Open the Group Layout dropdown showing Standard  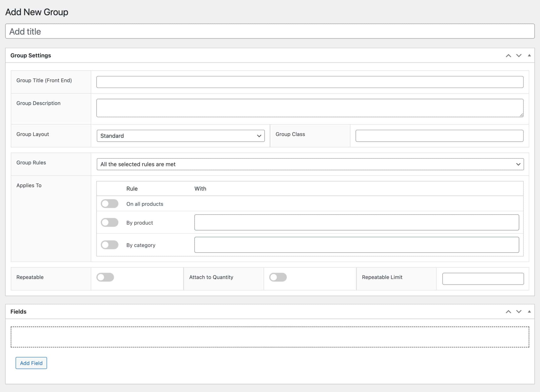tap(181, 136)
